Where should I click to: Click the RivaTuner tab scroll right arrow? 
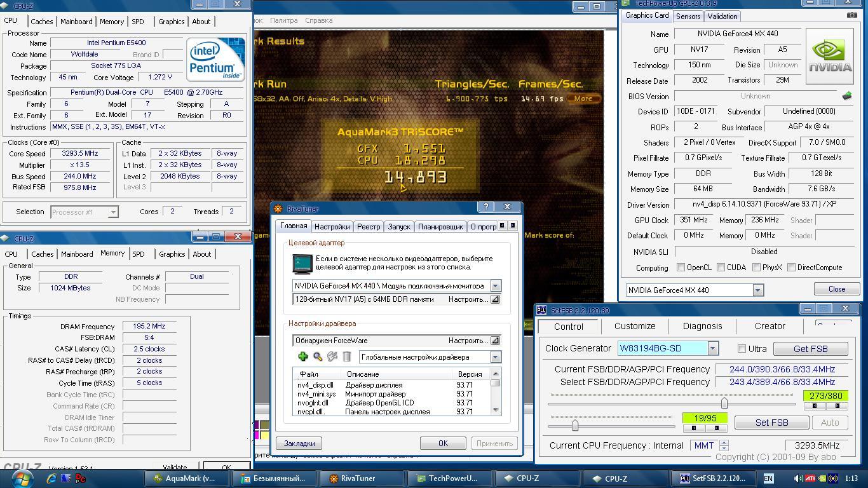click(x=513, y=226)
